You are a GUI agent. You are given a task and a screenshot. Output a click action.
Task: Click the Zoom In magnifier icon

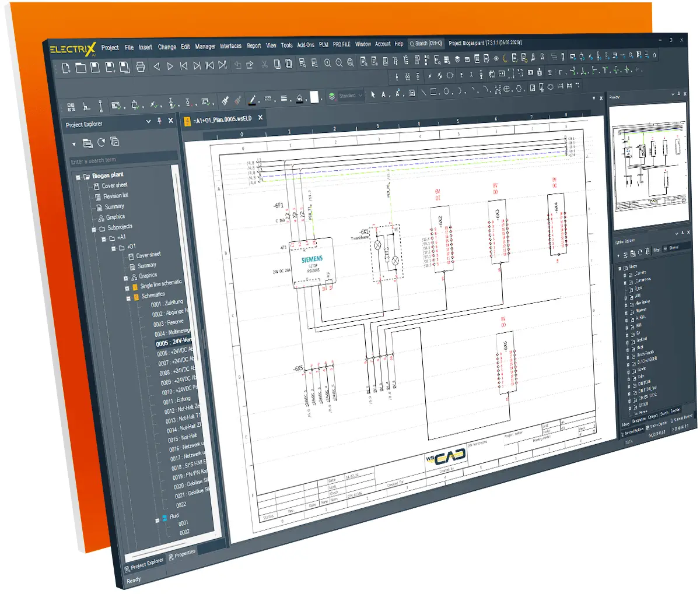[x=328, y=63]
